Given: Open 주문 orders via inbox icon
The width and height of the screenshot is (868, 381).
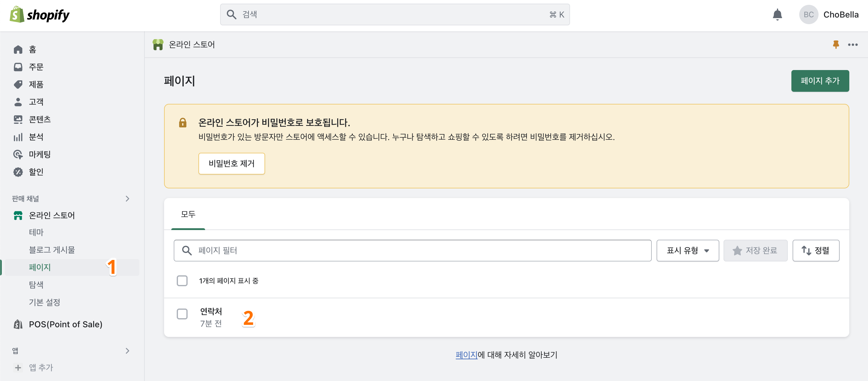Looking at the screenshot, I should (18, 67).
